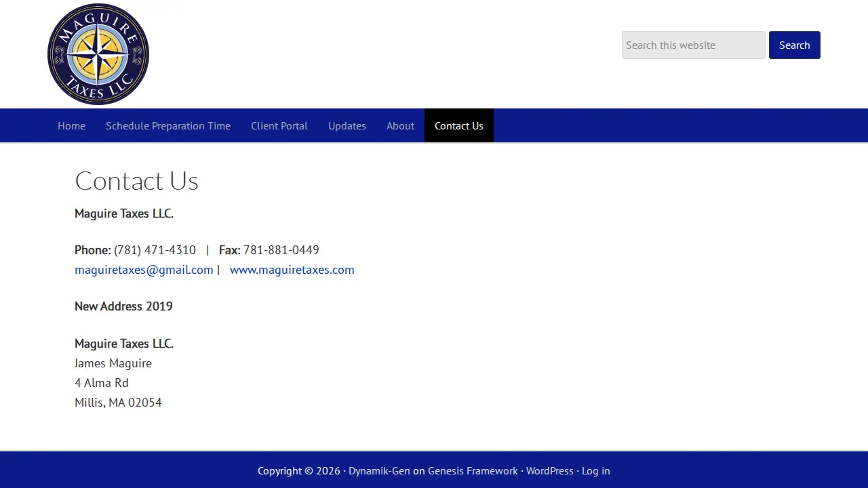Click the 'Millis, MA 02054' line
Screen dimensions: 868x488
tap(118, 403)
